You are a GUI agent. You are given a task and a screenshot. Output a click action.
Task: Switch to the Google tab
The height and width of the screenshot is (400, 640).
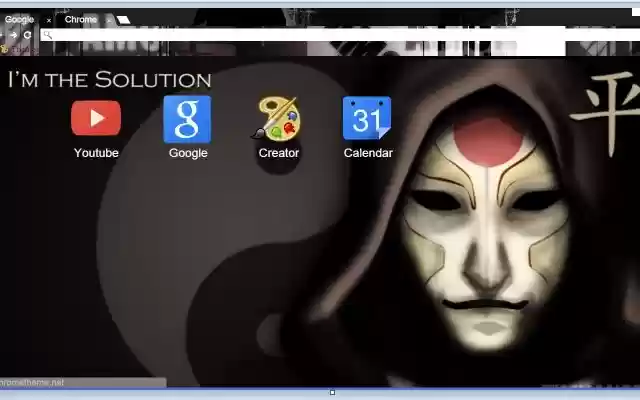[20, 19]
